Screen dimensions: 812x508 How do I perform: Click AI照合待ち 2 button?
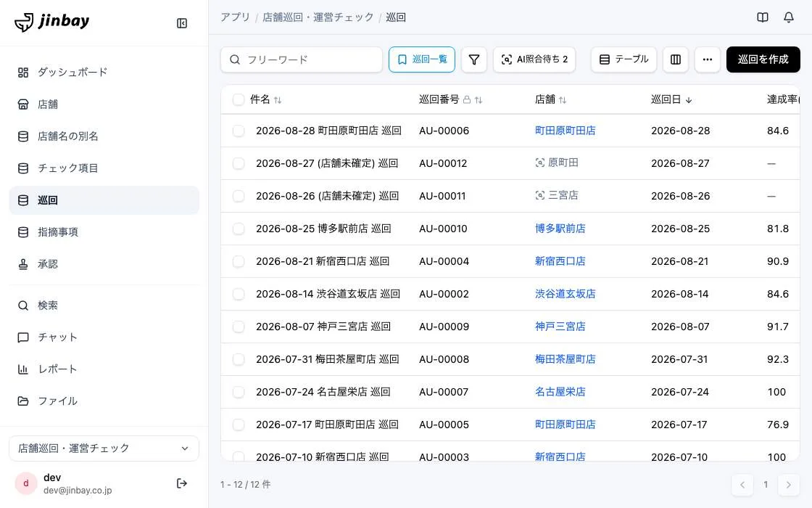tap(534, 60)
